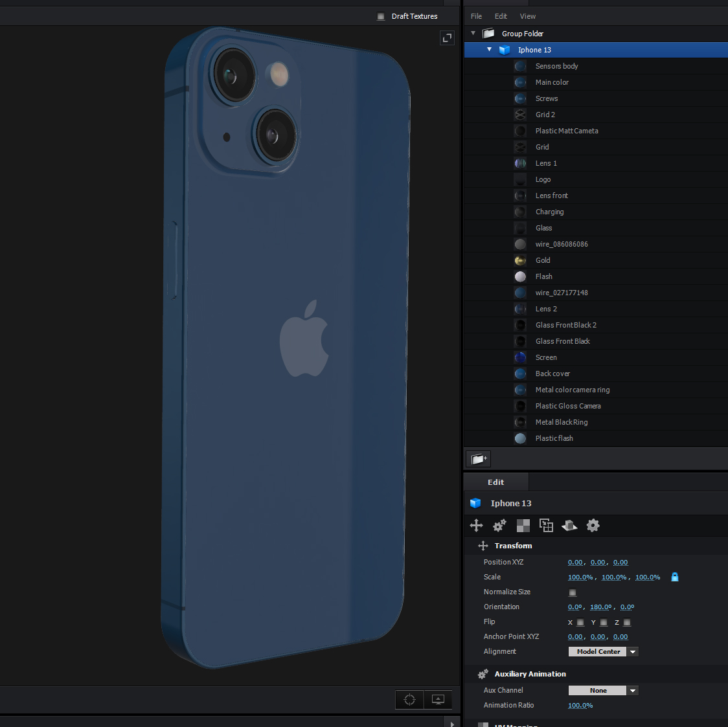Select wire_027177148 material row
Image resolution: width=728 pixels, height=727 pixels.
[x=596, y=293]
